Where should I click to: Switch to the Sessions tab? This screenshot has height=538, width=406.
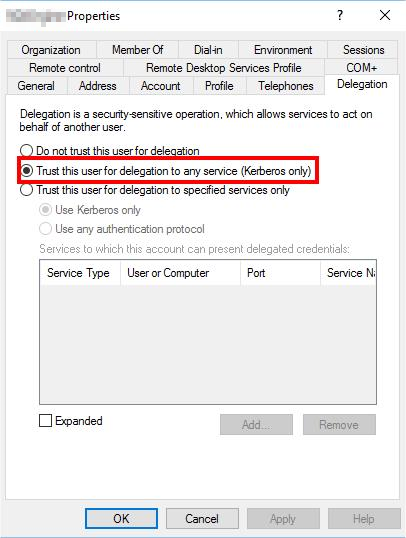coord(363,50)
